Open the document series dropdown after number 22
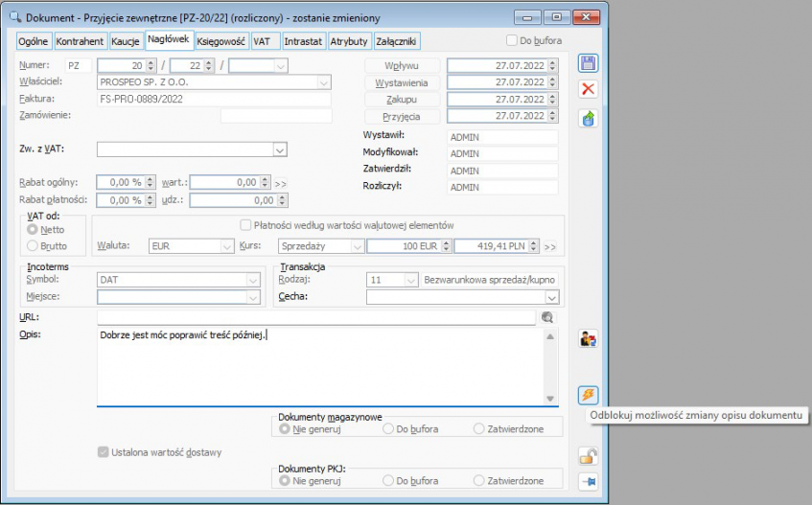The width and height of the screenshot is (812, 505). (x=281, y=66)
